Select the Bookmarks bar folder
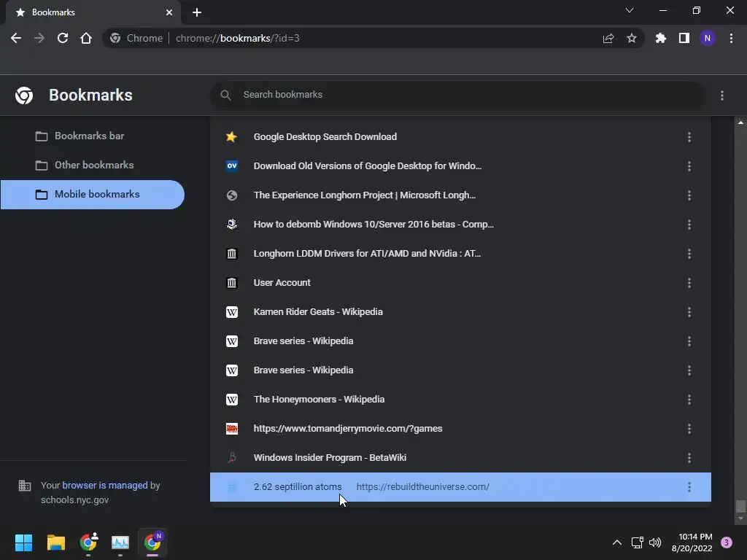The width and height of the screenshot is (747, 560). click(x=93, y=136)
